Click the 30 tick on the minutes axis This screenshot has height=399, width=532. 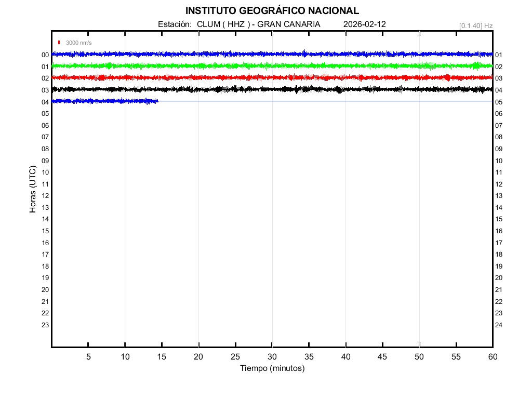click(272, 357)
